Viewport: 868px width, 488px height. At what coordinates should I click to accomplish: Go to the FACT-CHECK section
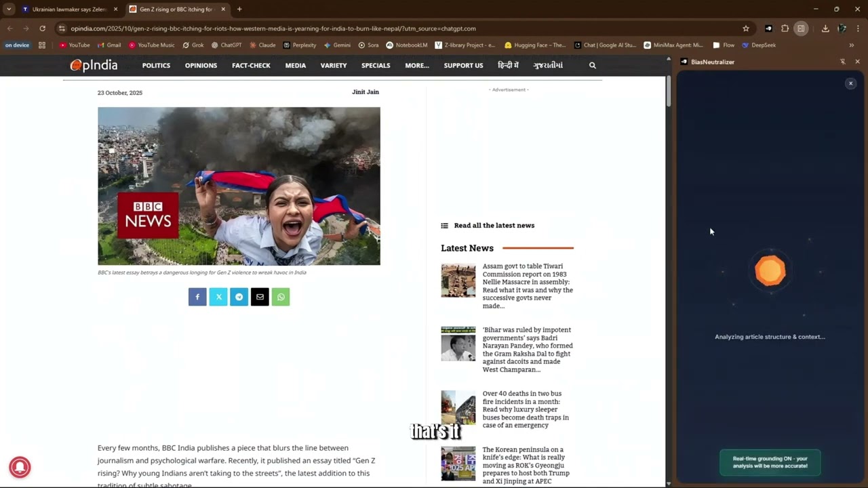click(251, 66)
